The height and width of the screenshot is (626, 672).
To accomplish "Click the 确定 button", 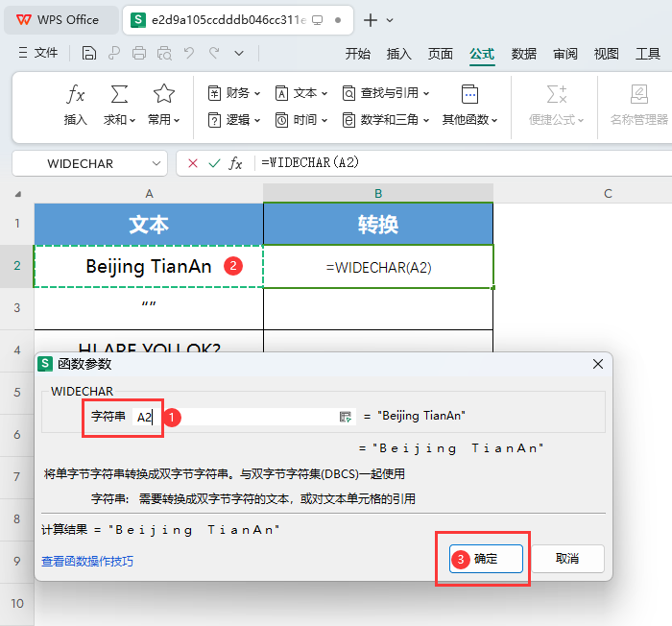I will tap(486, 559).
